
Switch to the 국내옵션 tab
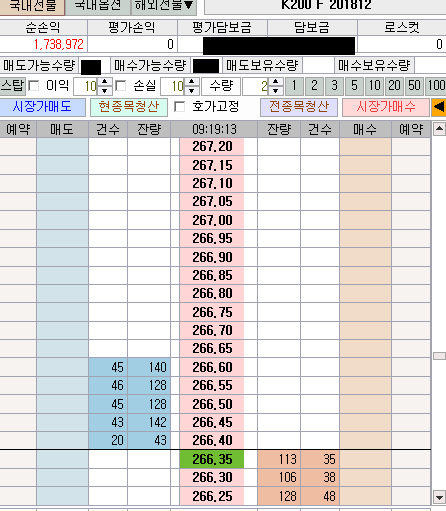point(98,6)
